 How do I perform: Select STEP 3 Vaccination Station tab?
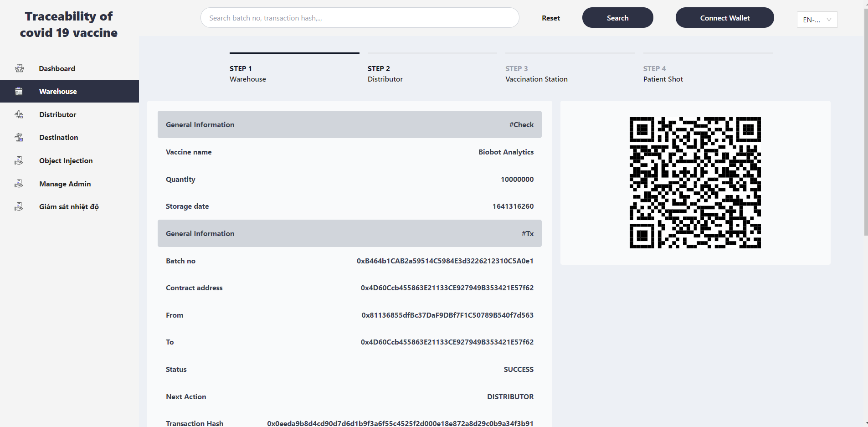pyautogui.click(x=570, y=69)
